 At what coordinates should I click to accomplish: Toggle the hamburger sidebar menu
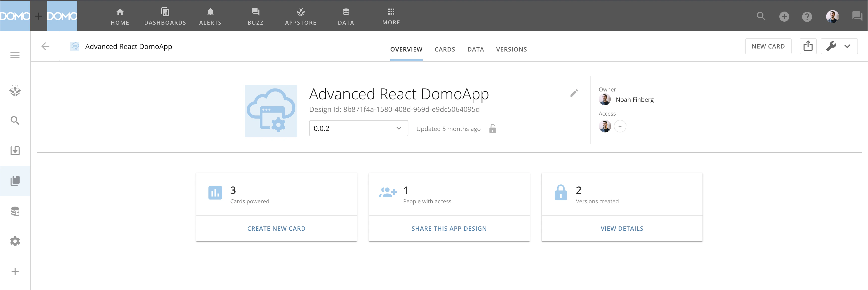pos(15,55)
